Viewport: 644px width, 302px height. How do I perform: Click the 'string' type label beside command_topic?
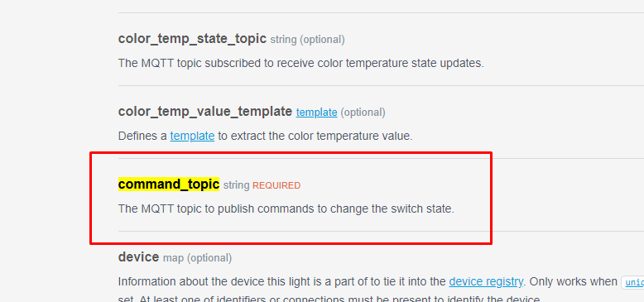tap(236, 185)
